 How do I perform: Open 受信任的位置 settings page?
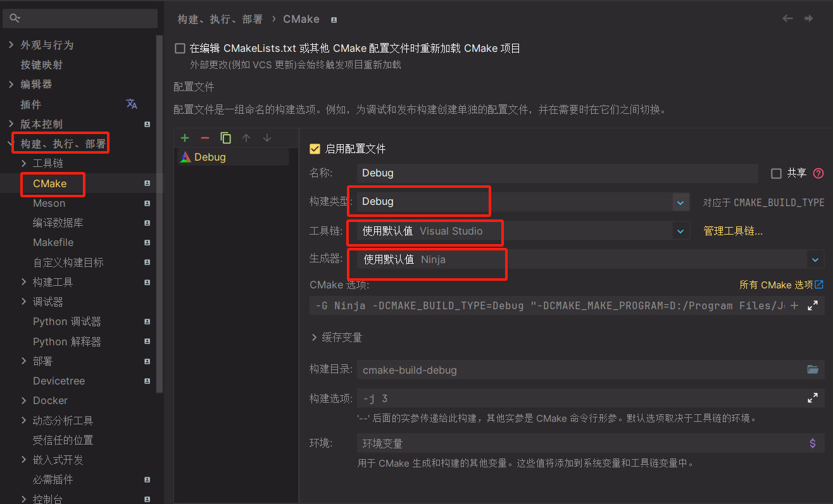(63, 440)
